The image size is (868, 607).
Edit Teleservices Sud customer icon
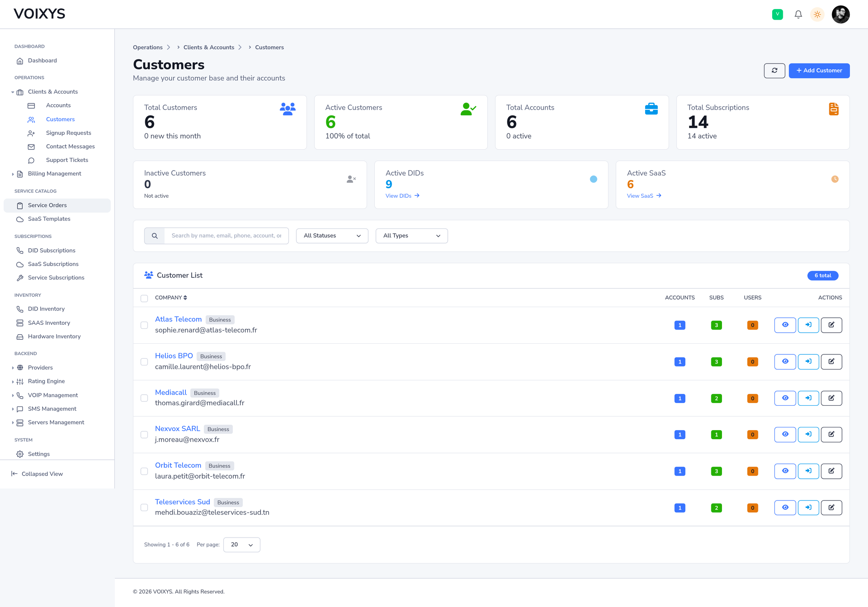[831, 508]
